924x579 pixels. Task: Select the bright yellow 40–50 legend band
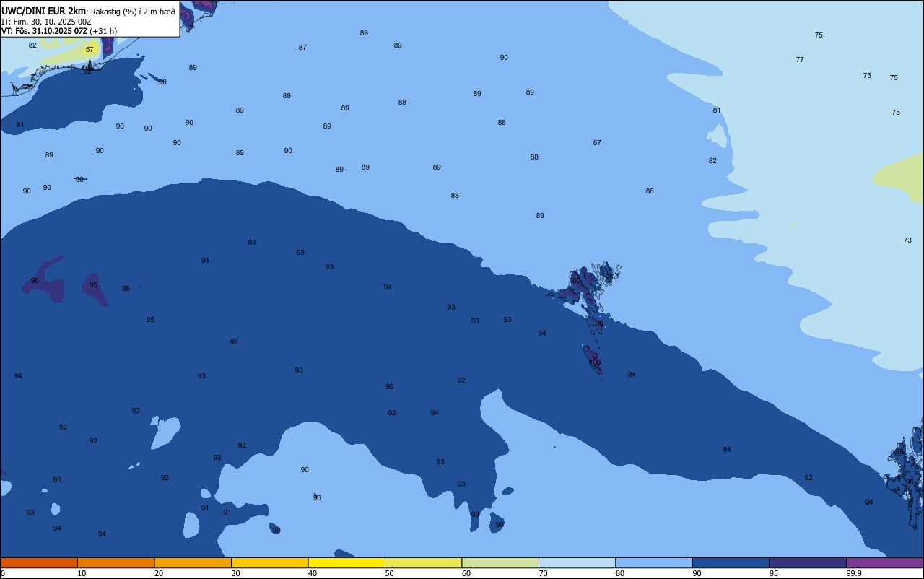(x=346, y=562)
